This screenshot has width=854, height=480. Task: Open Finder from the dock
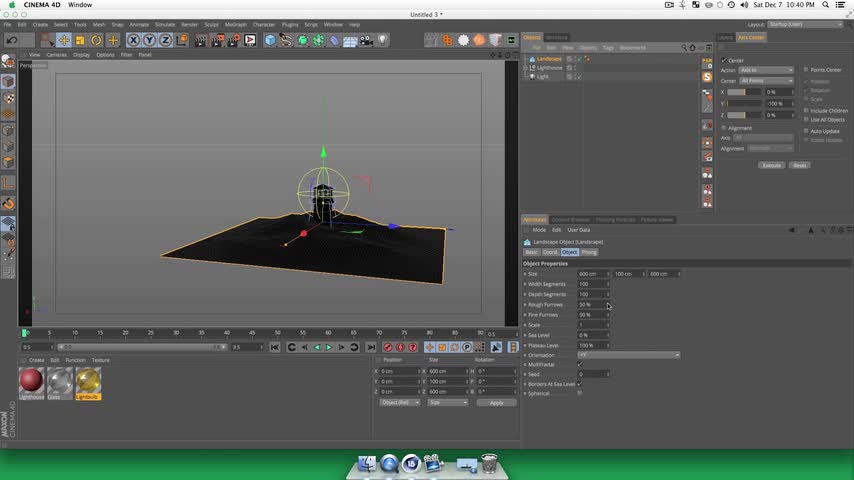coord(366,464)
